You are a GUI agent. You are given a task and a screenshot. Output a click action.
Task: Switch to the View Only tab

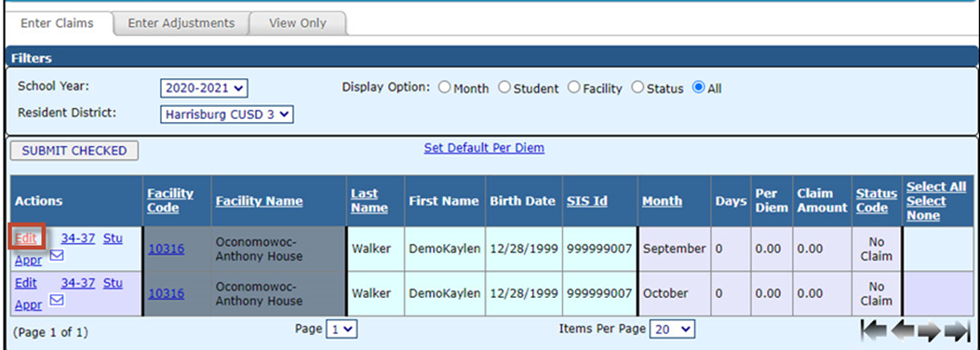[x=298, y=23]
